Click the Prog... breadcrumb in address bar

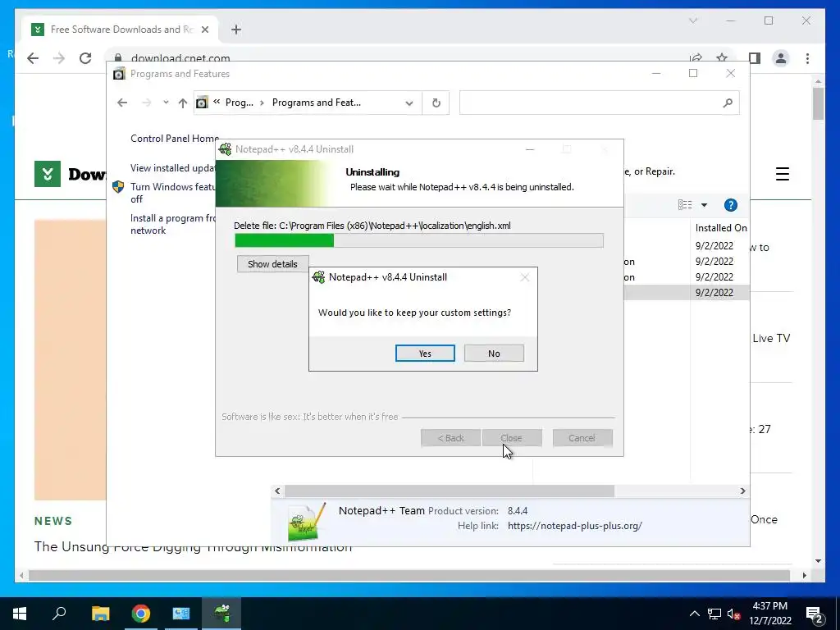239,103
